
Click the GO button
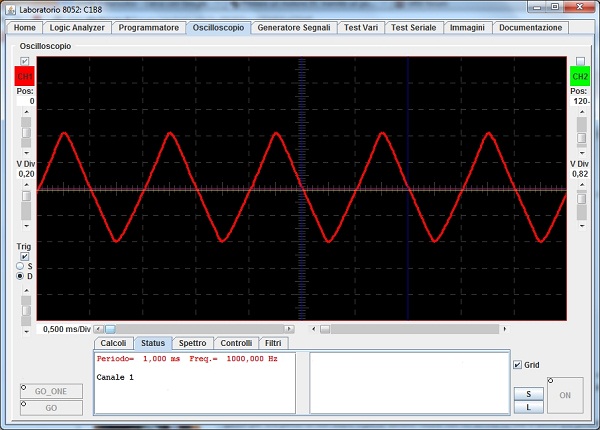tap(51, 408)
